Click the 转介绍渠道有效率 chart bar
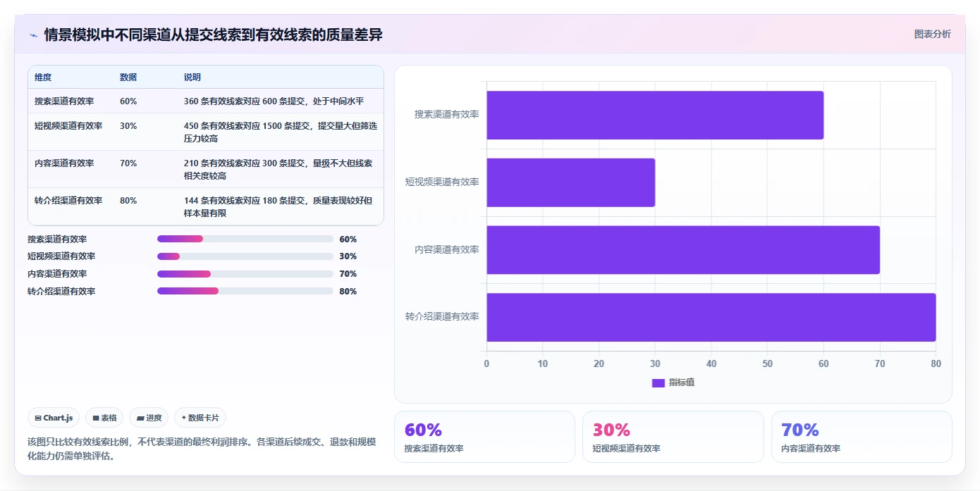The image size is (980, 491). pos(711,317)
